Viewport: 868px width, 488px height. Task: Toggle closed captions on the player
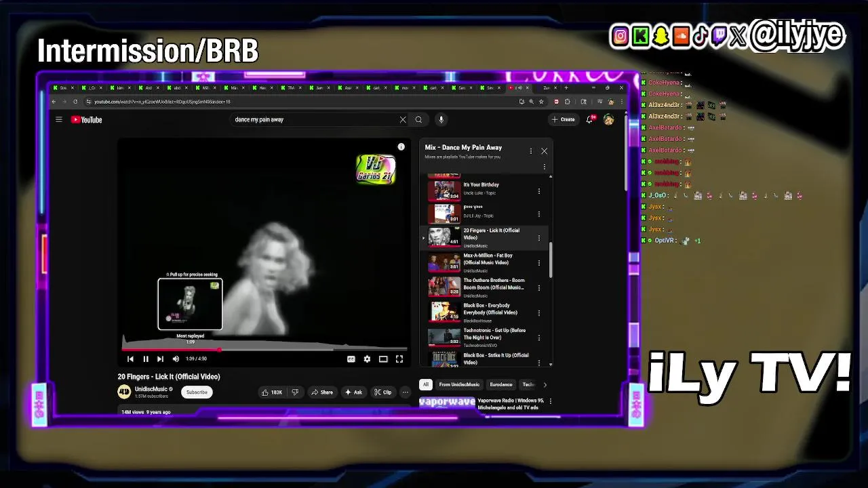pyautogui.click(x=351, y=359)
